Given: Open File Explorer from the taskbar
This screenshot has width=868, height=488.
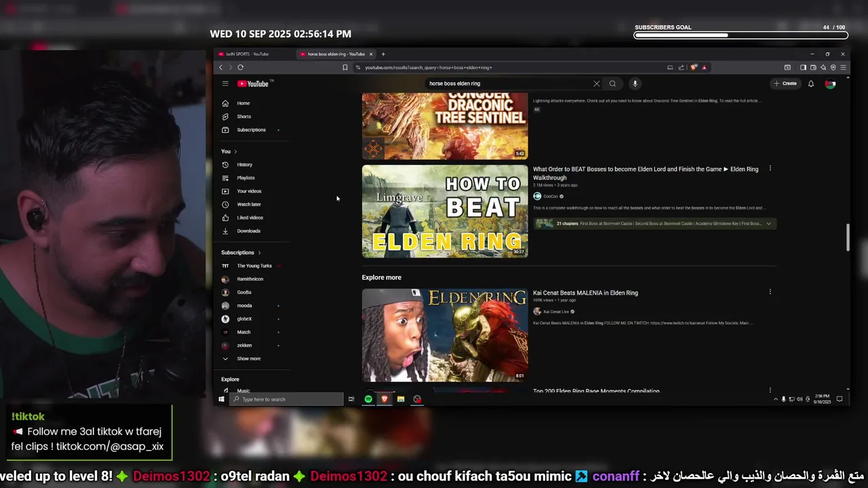Looking at the screenshot, I should [401, 399].
